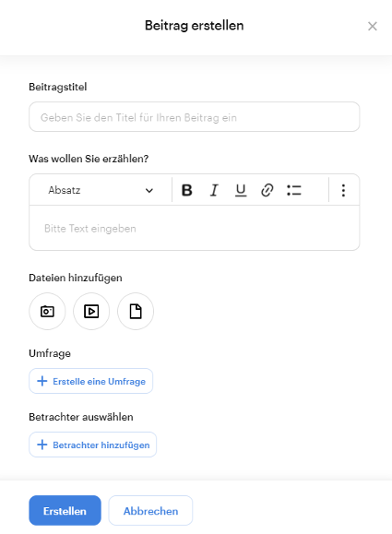Underline text with the U icon

(x=241, y=190)
